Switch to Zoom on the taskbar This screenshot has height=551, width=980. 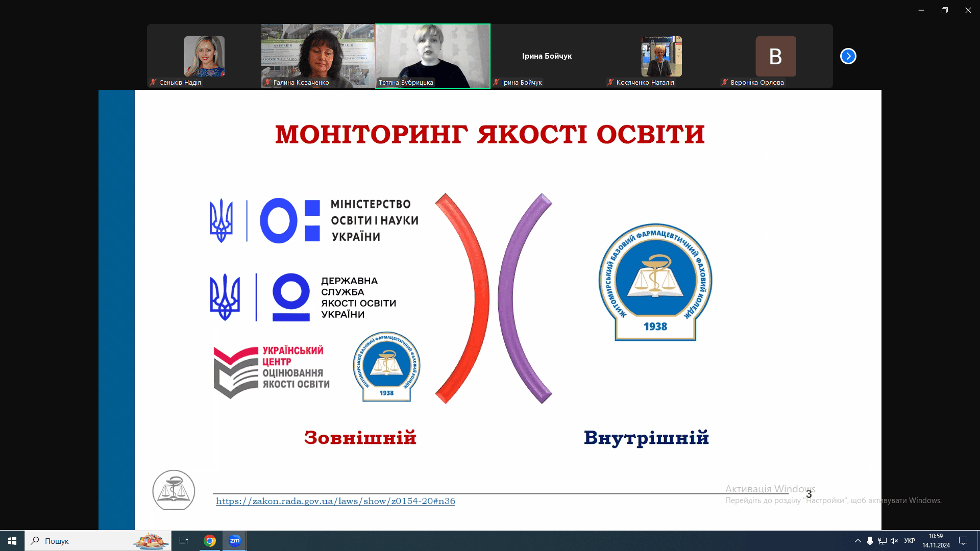[x=235, y=541]
